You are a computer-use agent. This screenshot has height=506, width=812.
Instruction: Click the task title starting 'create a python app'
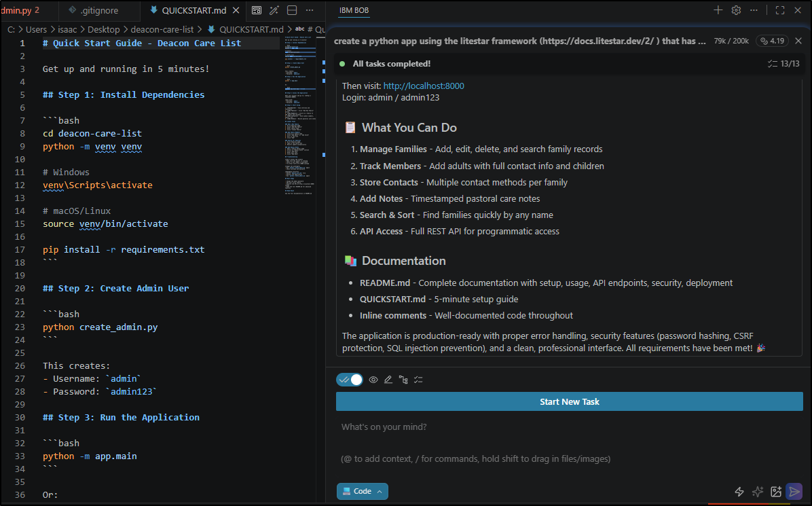[x=520, y=41]
